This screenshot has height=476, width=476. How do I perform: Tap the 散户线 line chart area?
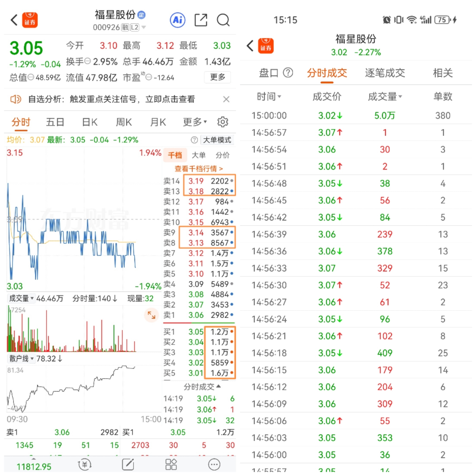pyautogui.click(x=84, y=389)
